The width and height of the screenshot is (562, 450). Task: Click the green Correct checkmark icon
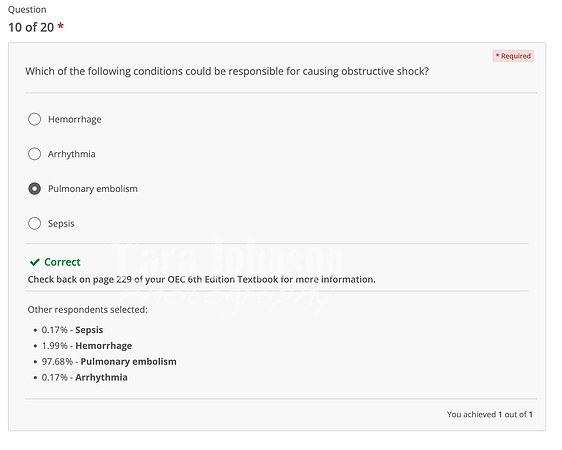pyautogui.click(x=35, y=262)
